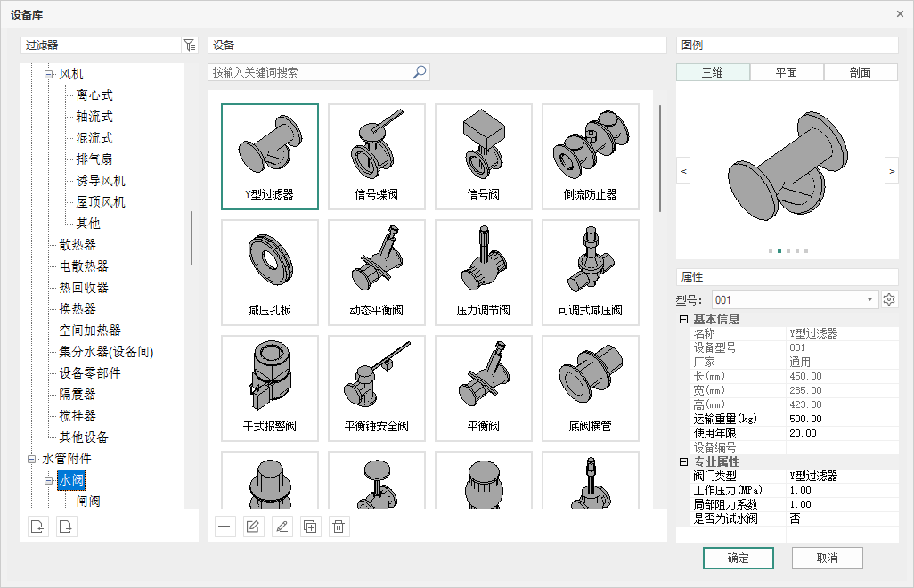Click the keyword search input field
Screen dimensions: 914x588
(x=310, y=72)
